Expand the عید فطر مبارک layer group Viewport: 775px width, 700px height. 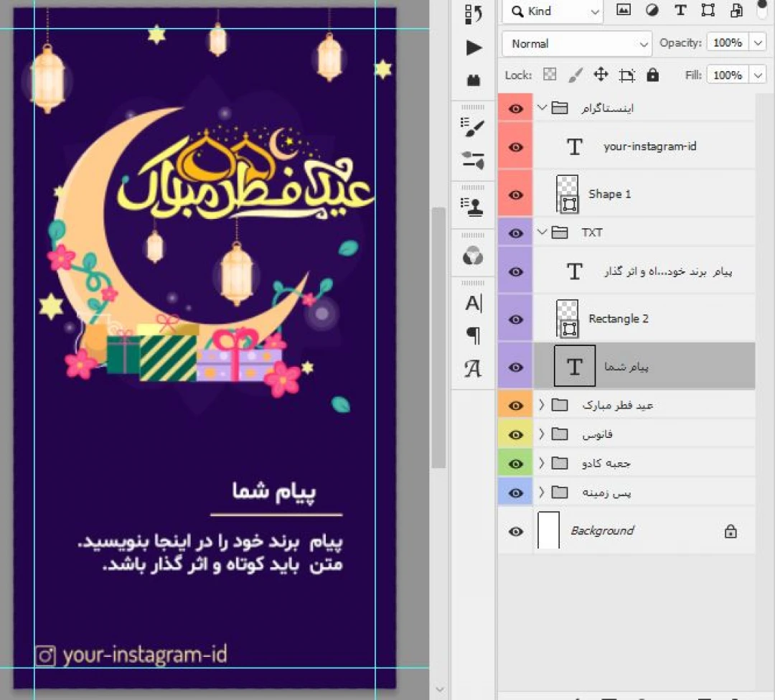pos(542,406)
